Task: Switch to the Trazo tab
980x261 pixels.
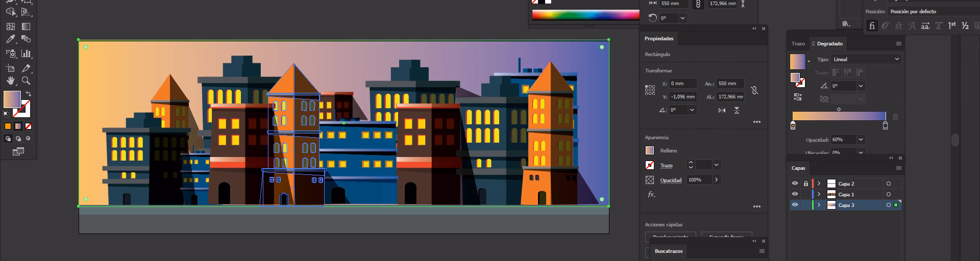Action: pos(798,44)
